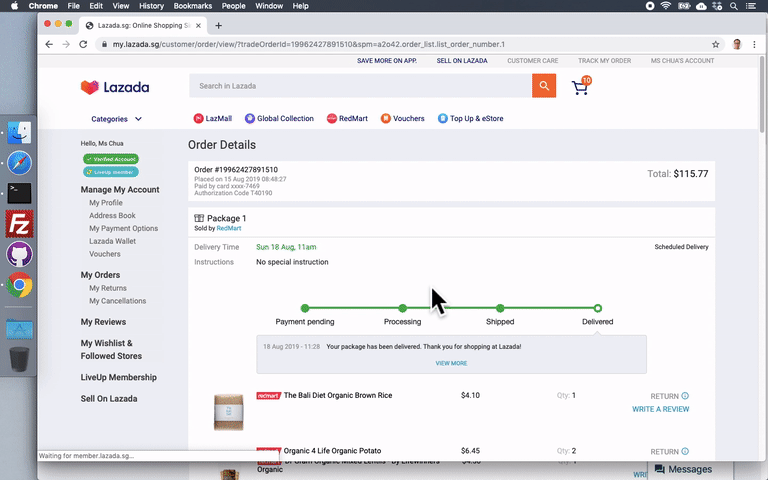768x480 pixels.
Task: Expand the Categories dropdown
Action: 117,119
